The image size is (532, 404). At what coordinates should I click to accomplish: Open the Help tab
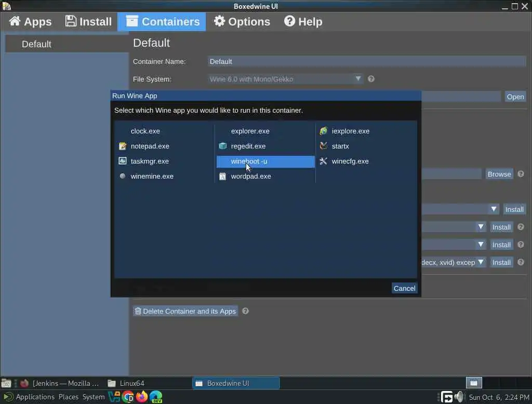(x=303, y=21)
